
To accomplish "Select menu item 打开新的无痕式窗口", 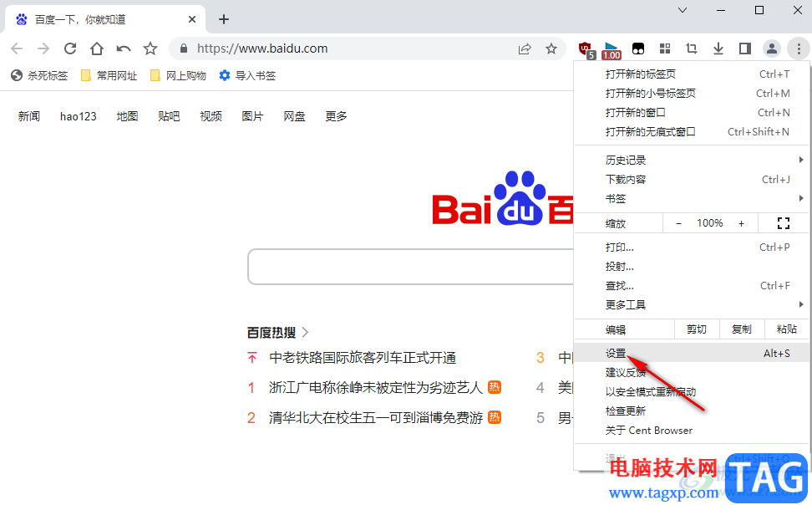I will [x=692, y=132].
